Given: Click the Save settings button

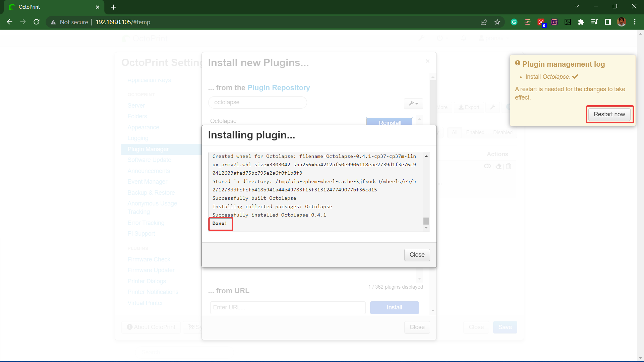Looking at the screenshot, I should click(x=505, y=327).
